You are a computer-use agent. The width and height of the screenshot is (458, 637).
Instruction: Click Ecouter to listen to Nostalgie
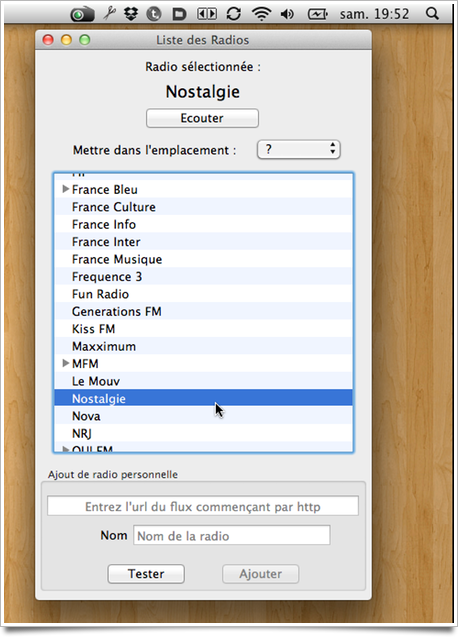point(202,118)
